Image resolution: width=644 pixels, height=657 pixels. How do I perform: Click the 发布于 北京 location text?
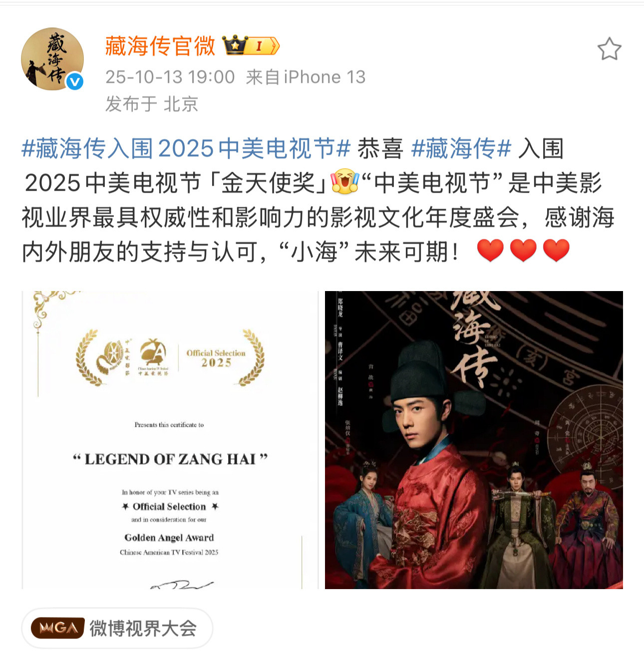152,104
